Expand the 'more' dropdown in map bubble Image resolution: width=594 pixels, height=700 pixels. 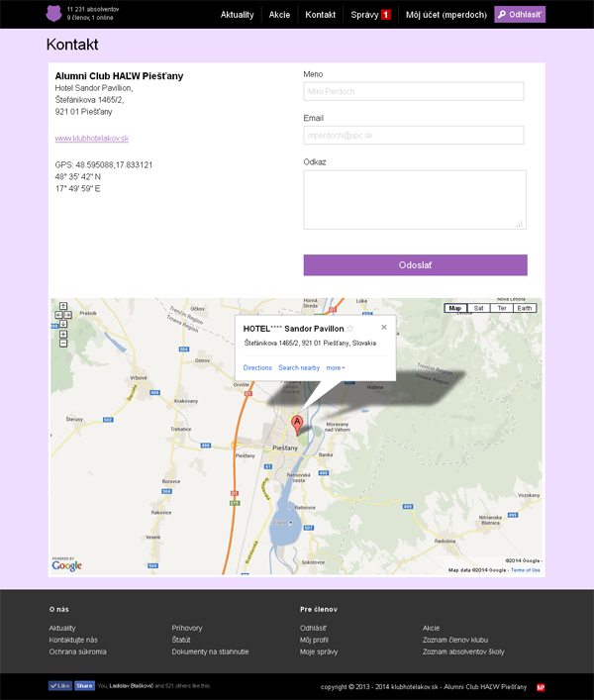(336, 368)
